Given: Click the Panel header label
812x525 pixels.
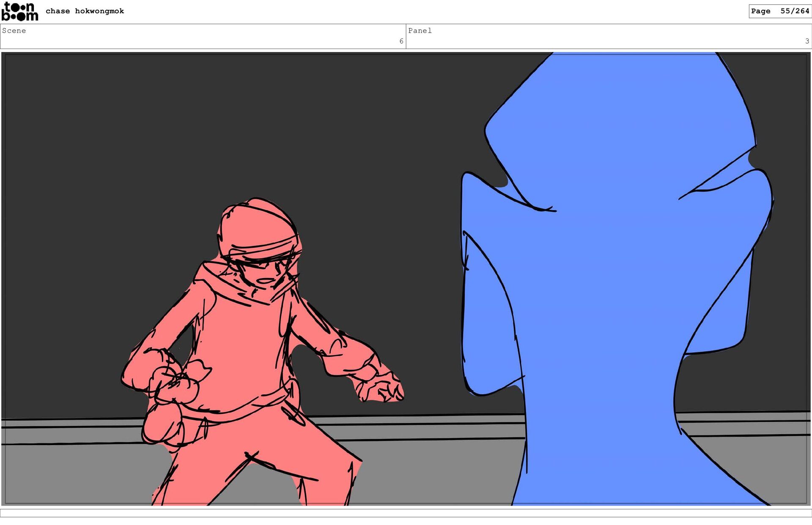Looking at the screenshot, I should [x=420, y=30].
